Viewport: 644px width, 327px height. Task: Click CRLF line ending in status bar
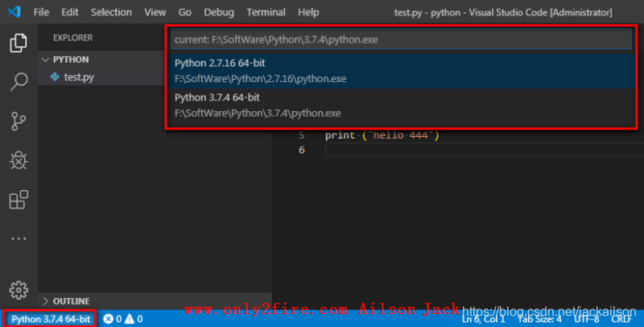(x=621, y=319)
